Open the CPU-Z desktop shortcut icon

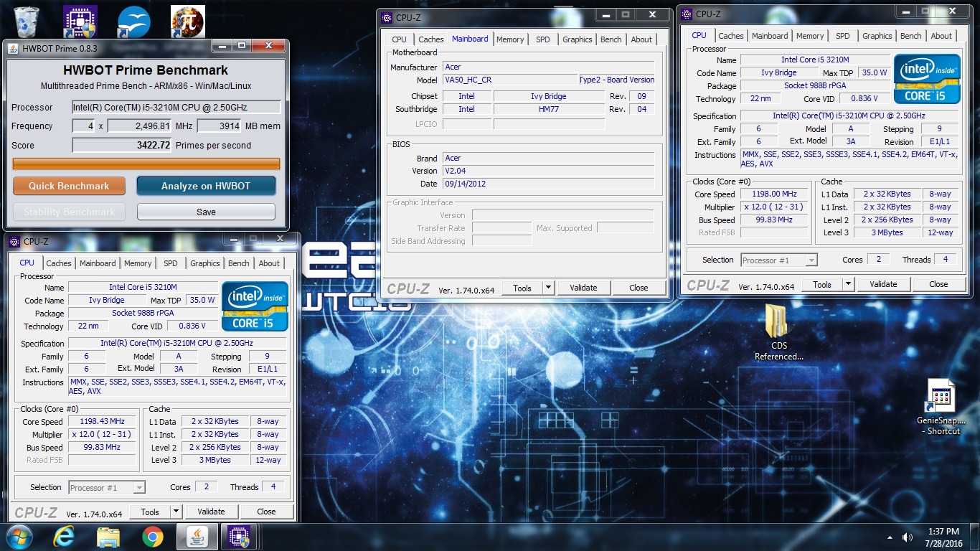[x=80, y=21]
